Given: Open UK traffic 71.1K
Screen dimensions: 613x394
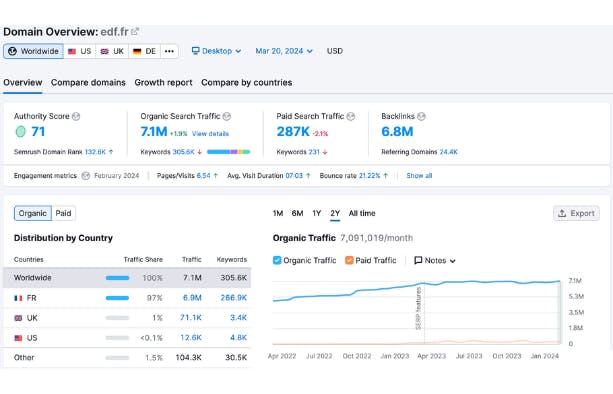Looking at the screenshot, I should (191, 318).
